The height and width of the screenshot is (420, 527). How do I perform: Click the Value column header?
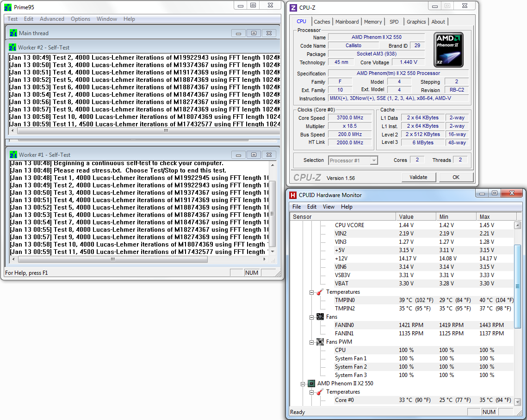click(415, 216)
